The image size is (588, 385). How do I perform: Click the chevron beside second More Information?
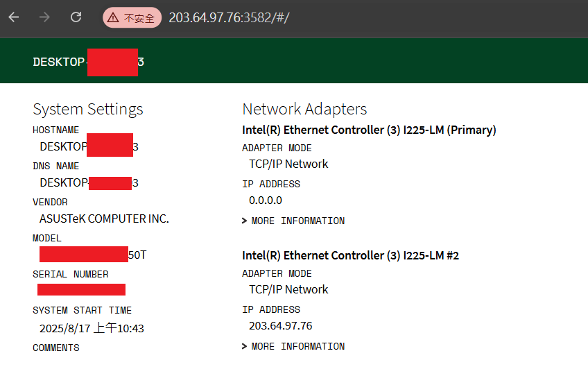point(245,346)
